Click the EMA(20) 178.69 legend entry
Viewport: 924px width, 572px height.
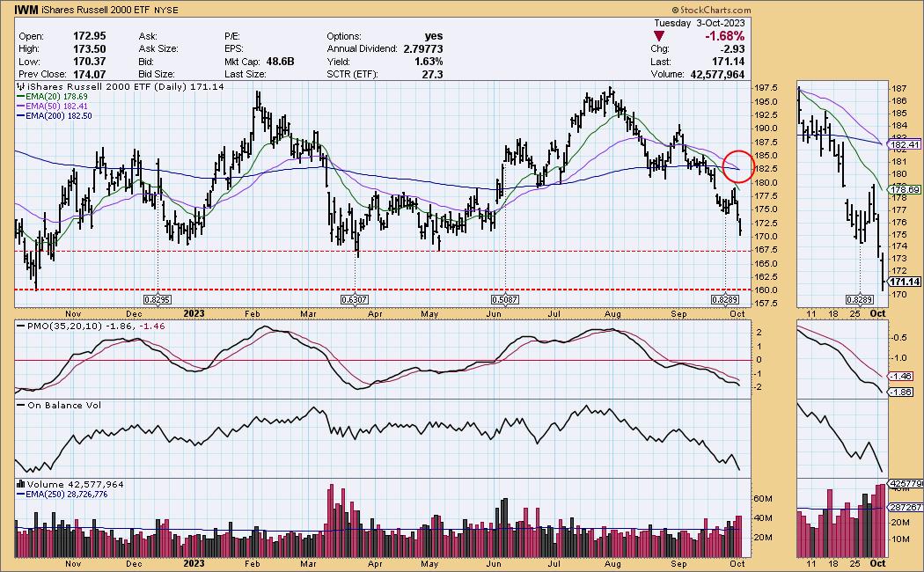click(x=52, y=97)
